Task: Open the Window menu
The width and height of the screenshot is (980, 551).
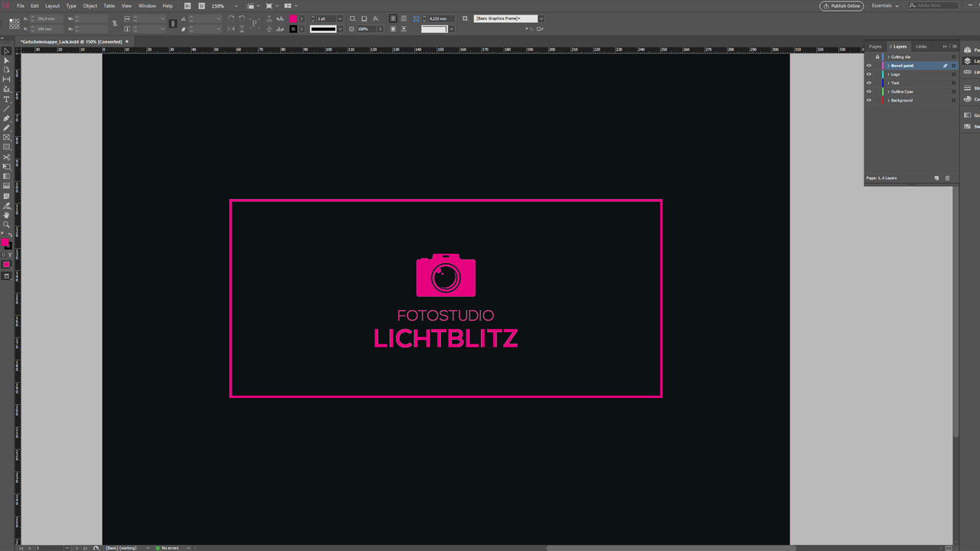Action: 147,5
